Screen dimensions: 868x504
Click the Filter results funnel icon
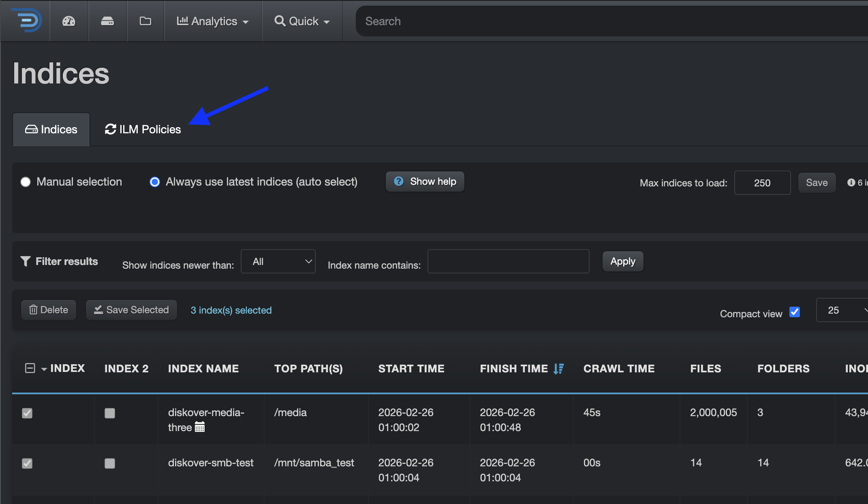(x=26, y=261)
